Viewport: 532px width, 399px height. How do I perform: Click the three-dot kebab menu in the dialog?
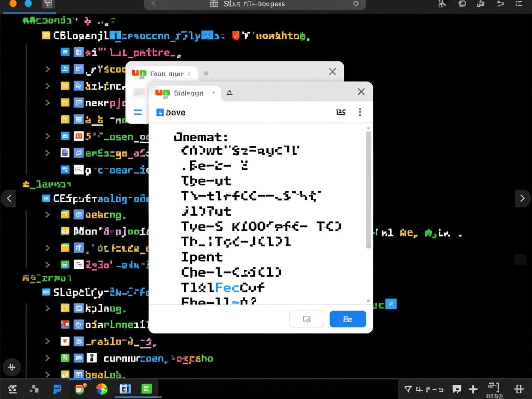tap(360, 112)
